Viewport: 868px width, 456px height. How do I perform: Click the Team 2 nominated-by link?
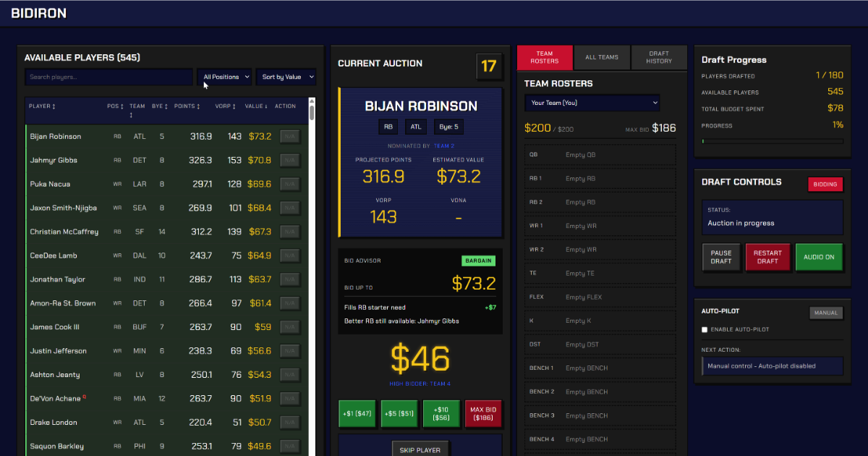(444, 146)
